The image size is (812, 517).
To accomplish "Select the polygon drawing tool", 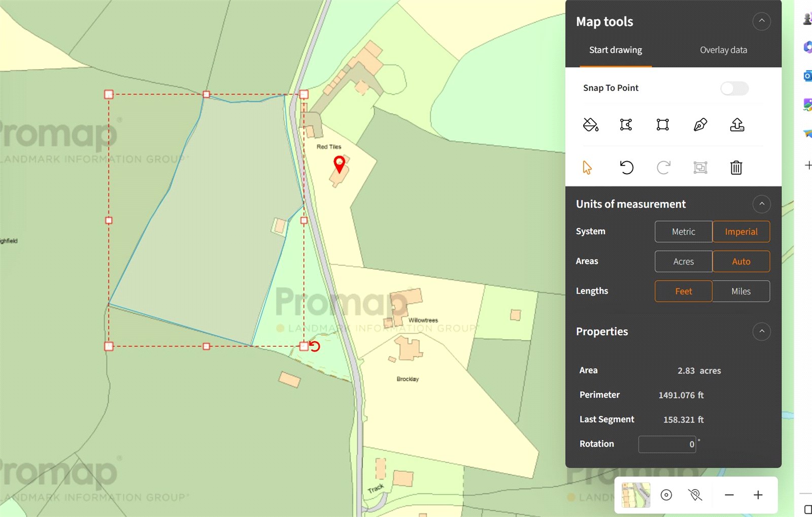I will tap(626, 124).
